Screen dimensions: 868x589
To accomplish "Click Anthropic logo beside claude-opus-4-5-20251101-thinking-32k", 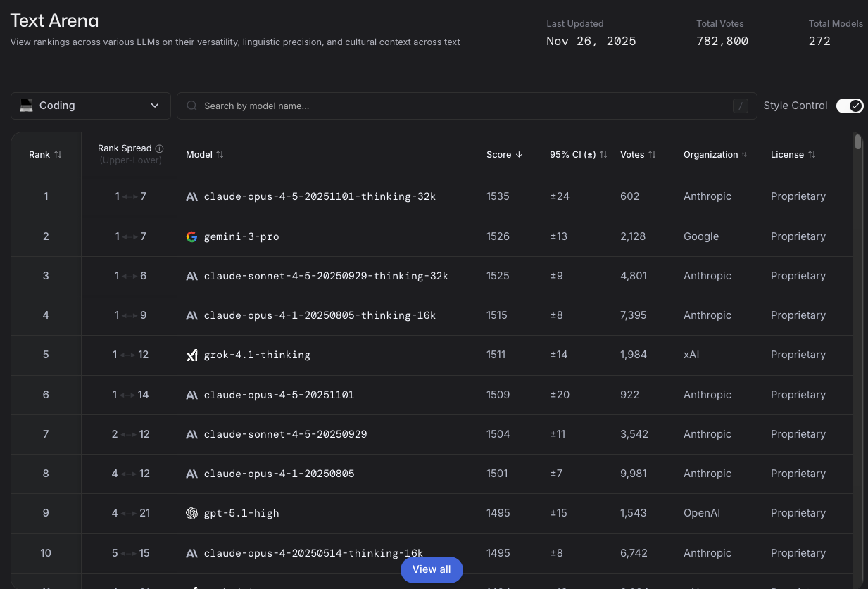I will (x=191, y=196).
